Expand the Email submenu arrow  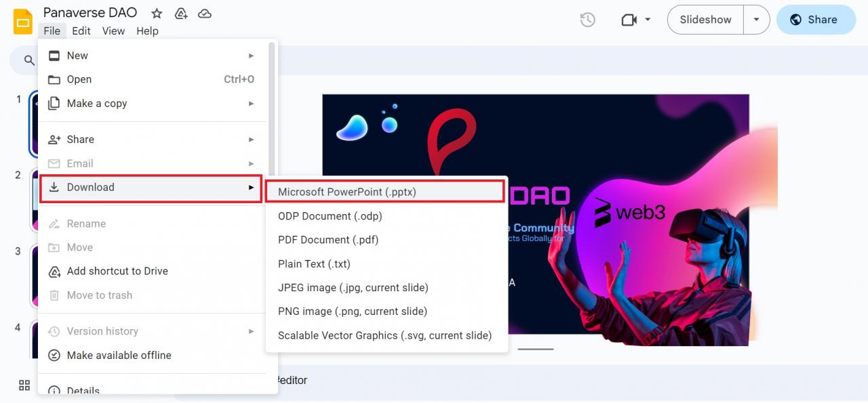click(x=251, y=163)
